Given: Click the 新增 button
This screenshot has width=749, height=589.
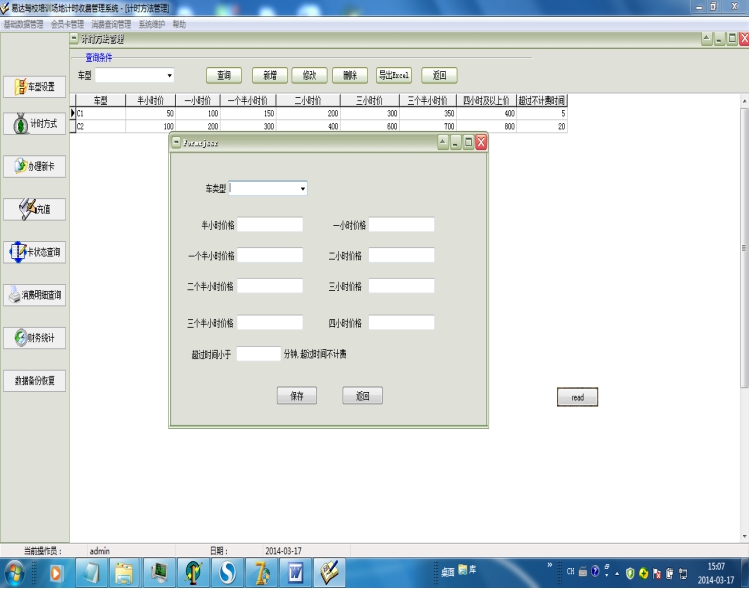Looking at the screenshot, I should tap(270, 75).
